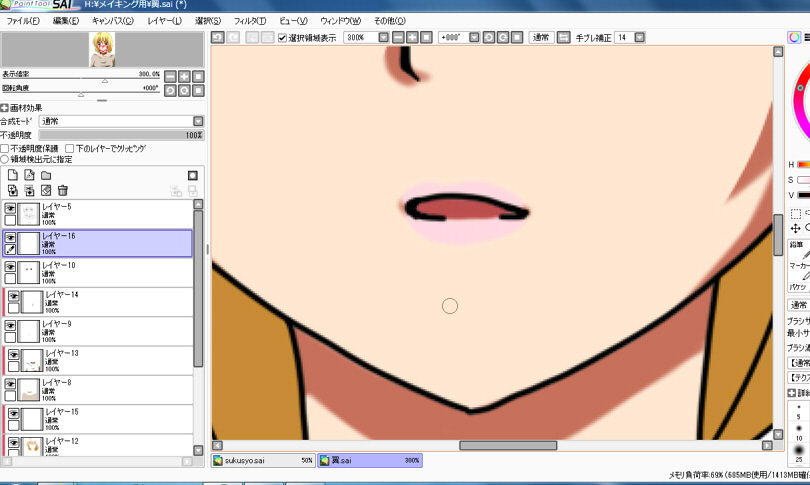This screenshot has width=810, height=485.
Task: Hide layer レイヤー10 with eye icon
Action: pyautogui.click(x=10, y=267)
